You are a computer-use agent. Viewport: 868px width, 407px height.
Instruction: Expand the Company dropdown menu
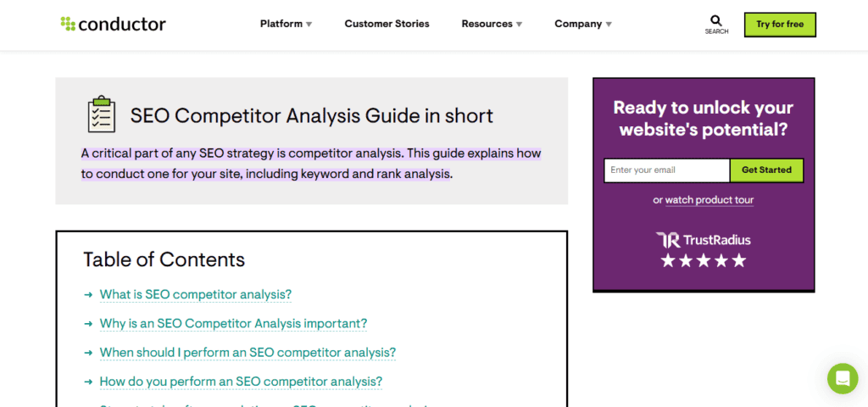tap(583, 24)
